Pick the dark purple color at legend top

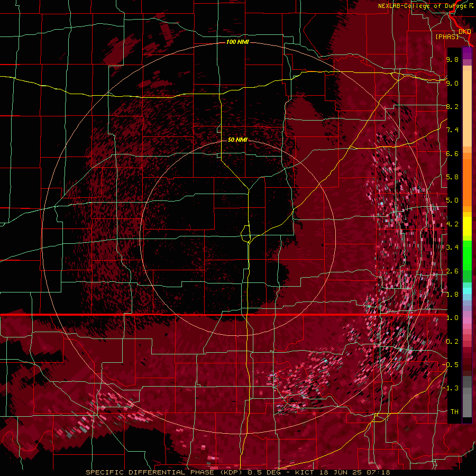(x=467, y=53)
